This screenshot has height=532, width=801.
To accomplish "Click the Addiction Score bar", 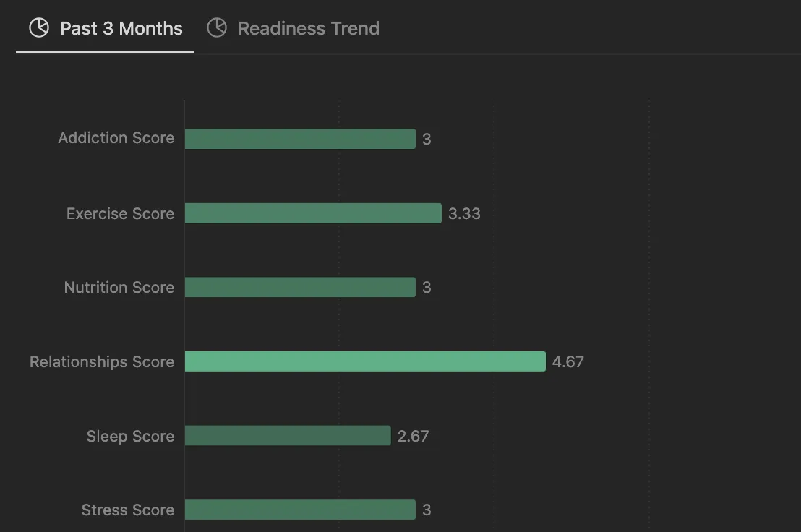I will [300, 139].
